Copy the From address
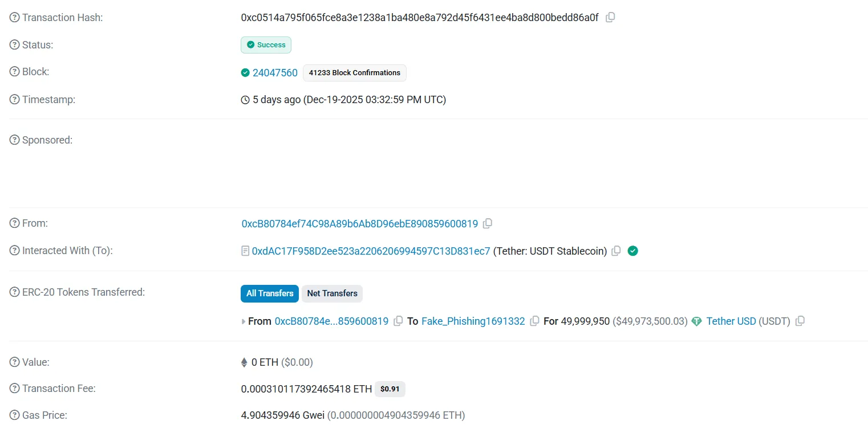 pos(488,224)
